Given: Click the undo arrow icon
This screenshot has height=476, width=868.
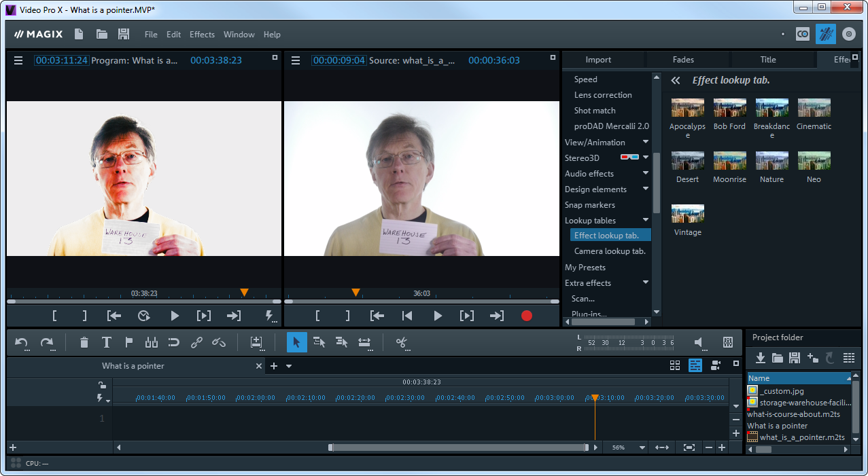Looking at the screenshot, I should 20,343.
